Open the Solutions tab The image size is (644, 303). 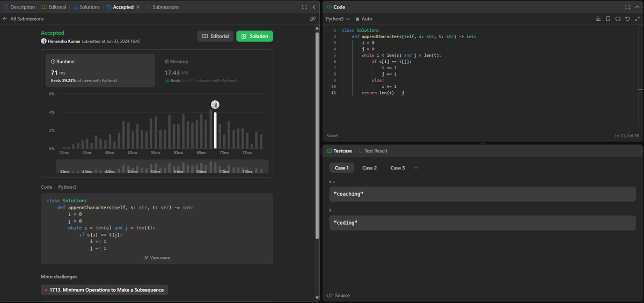86,7
